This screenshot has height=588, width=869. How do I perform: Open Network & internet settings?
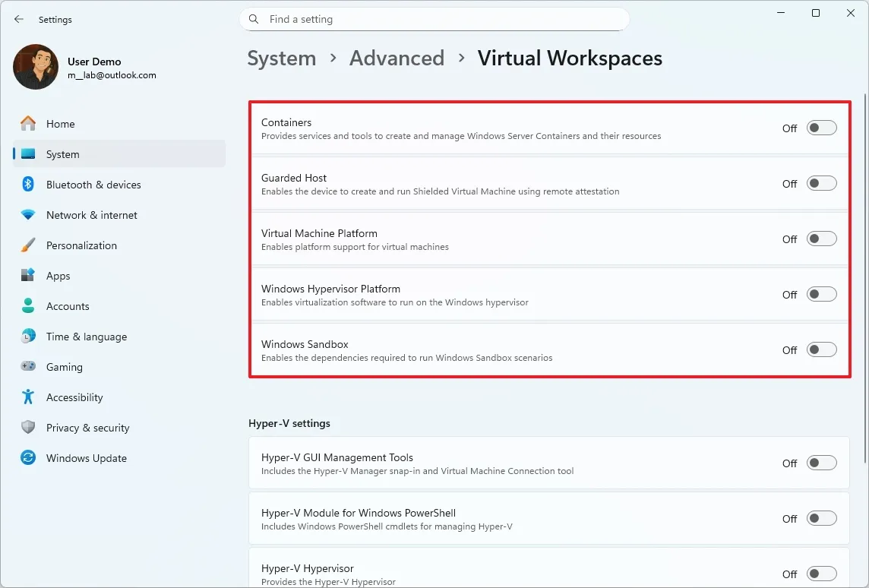point(91,214)
